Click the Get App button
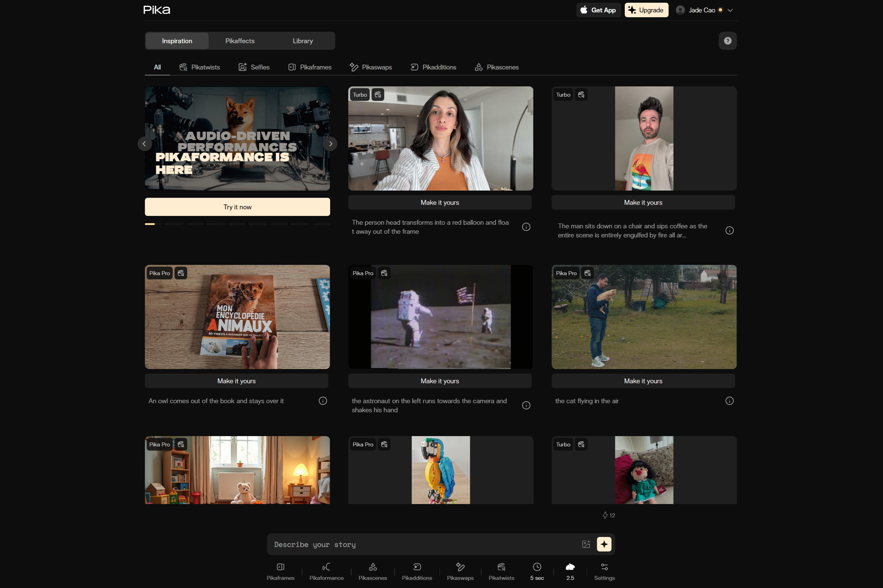Viewport: 883px width, 588px height. pyautogui.click(x=598, y=10)
